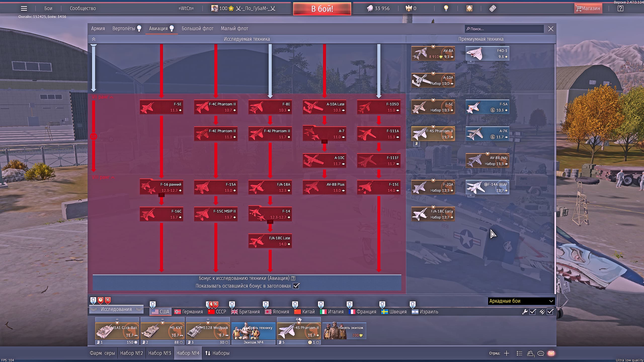The width and height of the screenshot is (644, 362).
Task: Select the Япония nation tab
Action: click(277, 312)
